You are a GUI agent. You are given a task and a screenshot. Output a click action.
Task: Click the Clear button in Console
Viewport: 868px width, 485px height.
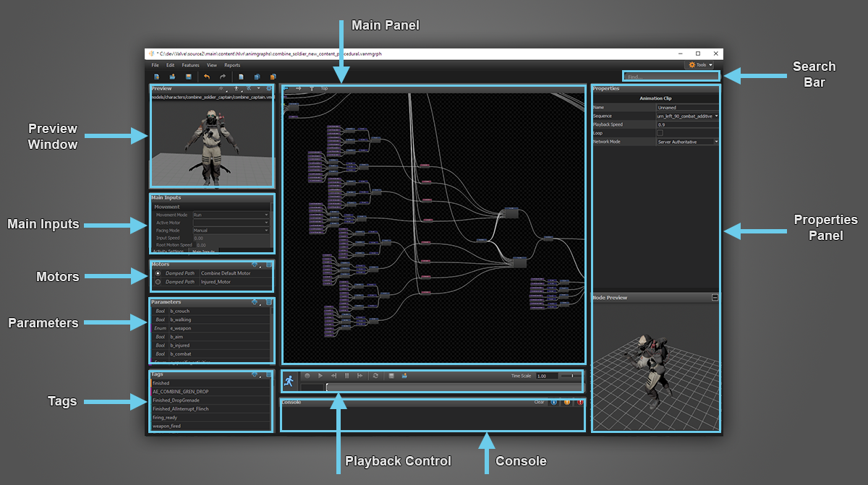click(x=539, y=402)
